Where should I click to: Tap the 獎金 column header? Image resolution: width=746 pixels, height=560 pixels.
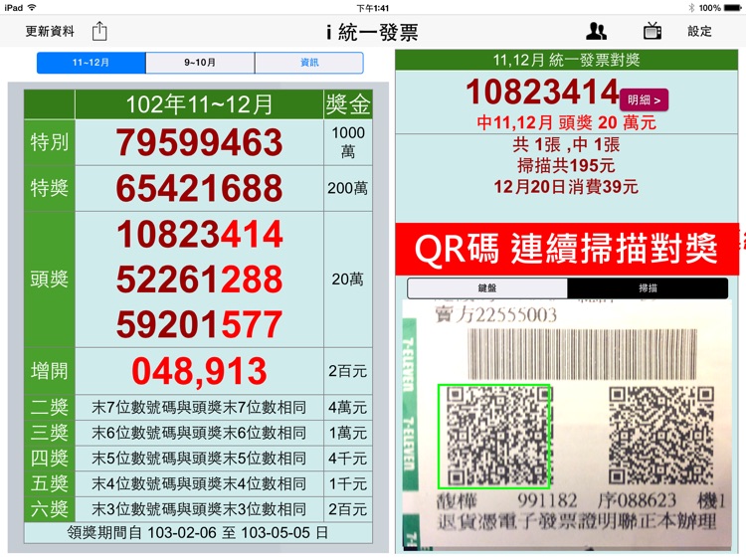click(348, 104)
